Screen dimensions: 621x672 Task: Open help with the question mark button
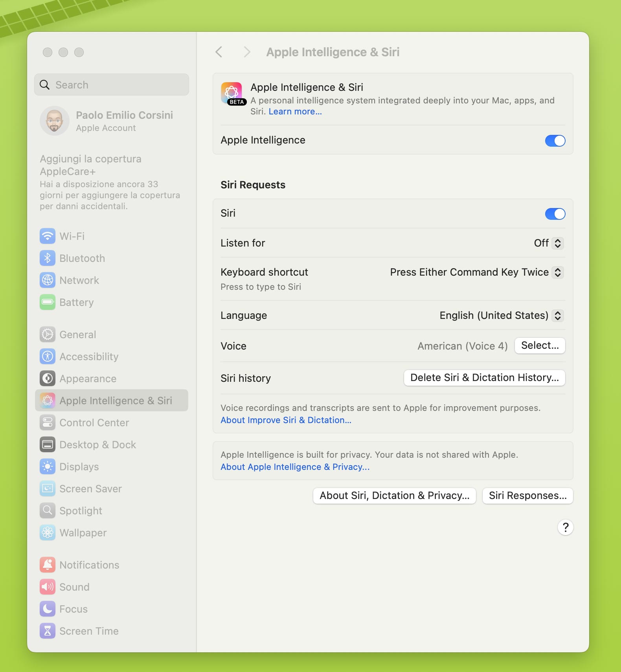point(565,527)
